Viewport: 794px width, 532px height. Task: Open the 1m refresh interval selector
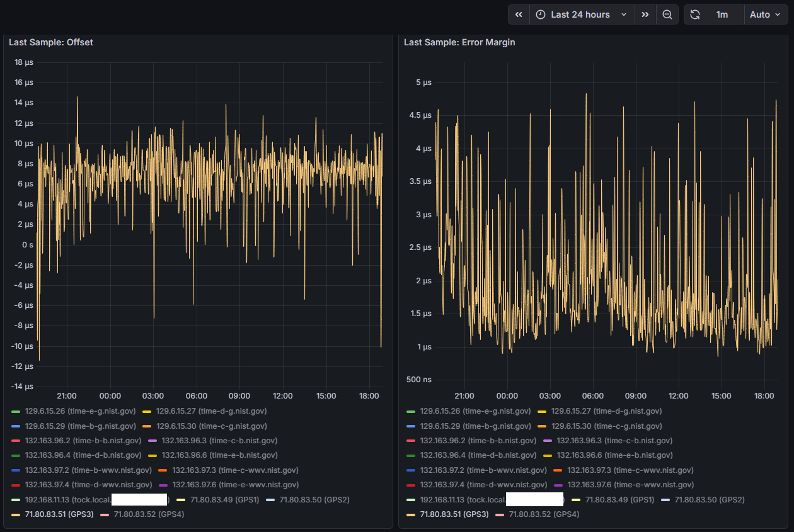[x=722, y=14]
